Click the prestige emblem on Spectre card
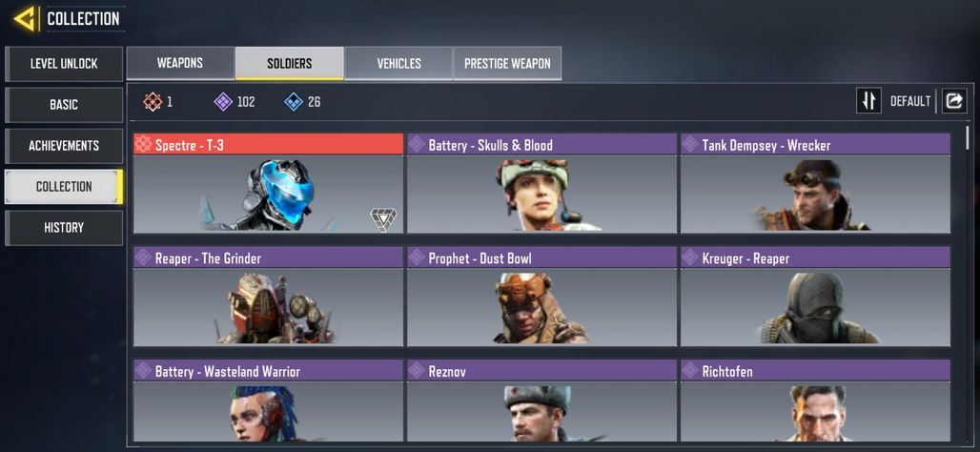This screenshot has width=980, height=452. (383, 219)
